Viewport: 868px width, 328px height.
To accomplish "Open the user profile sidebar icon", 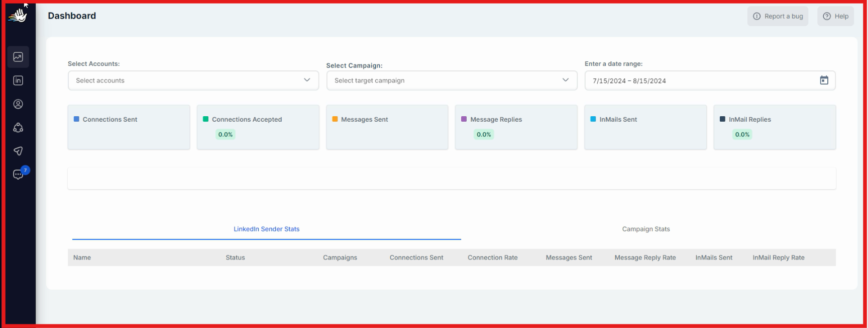I will click(x=18, y=104).
